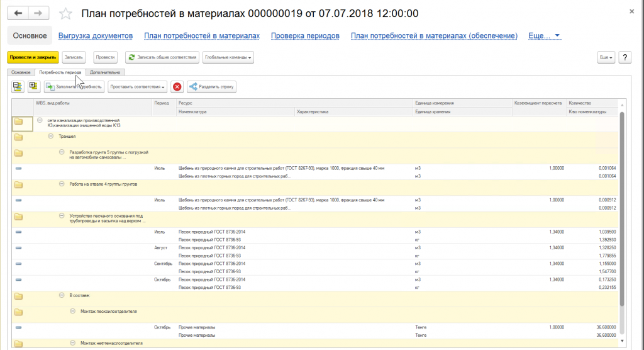Click Разделить строку split icon button

click(x=212, y=86)
